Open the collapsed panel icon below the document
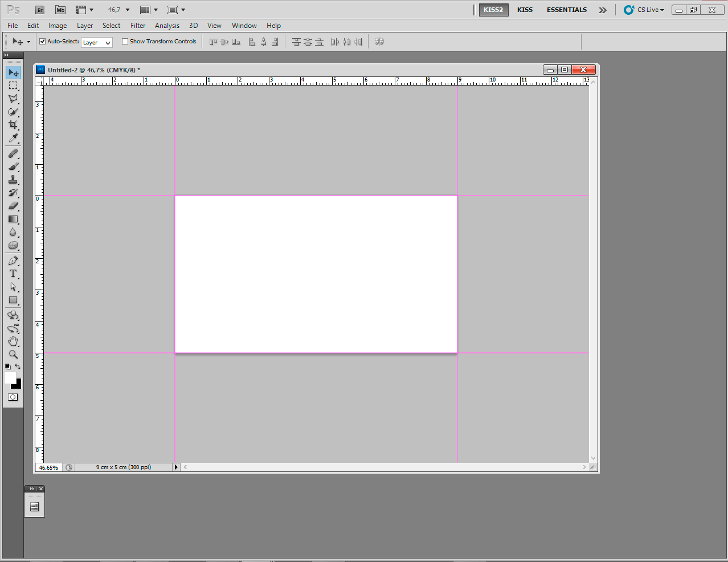The height and width of the screenshot is (562, 728). (x=34, y=507)
